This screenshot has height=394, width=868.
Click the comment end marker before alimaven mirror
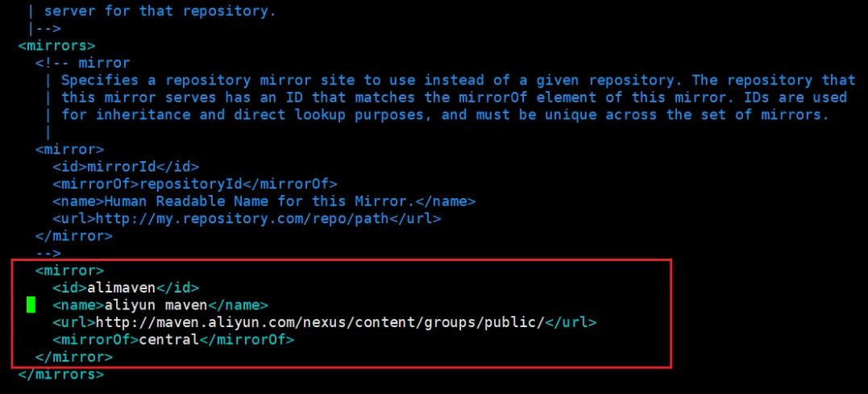pos(48,253)
